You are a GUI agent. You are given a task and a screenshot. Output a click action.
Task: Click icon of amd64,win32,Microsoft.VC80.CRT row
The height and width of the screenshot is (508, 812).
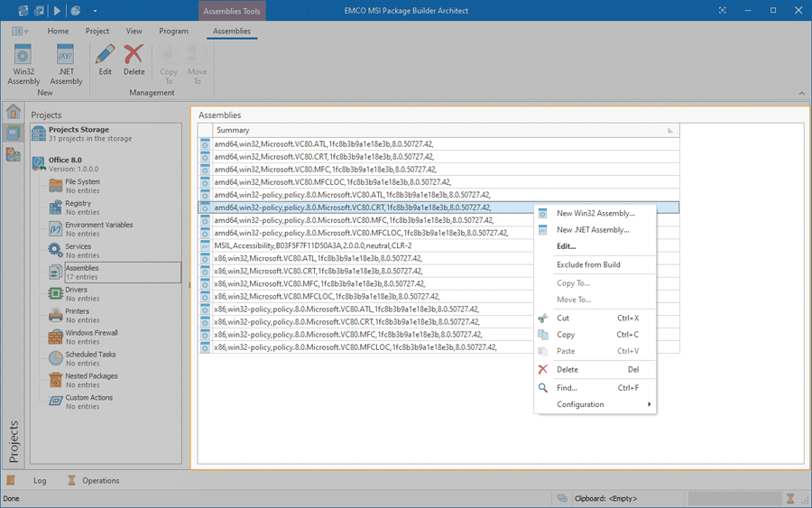click(x=205, y=157)
